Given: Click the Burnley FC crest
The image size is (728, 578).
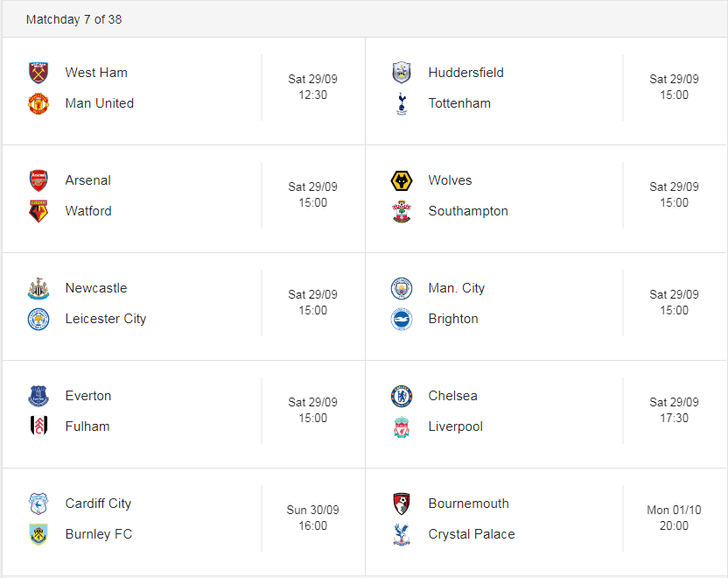Looking at the screenshot, I should click(x=38, y=534).
